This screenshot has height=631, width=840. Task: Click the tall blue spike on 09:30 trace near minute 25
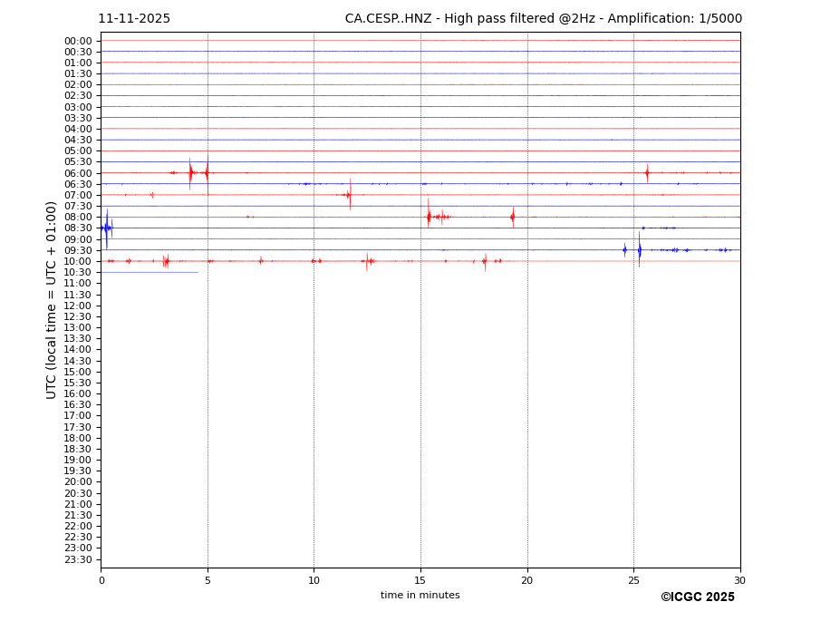point(639,249)
